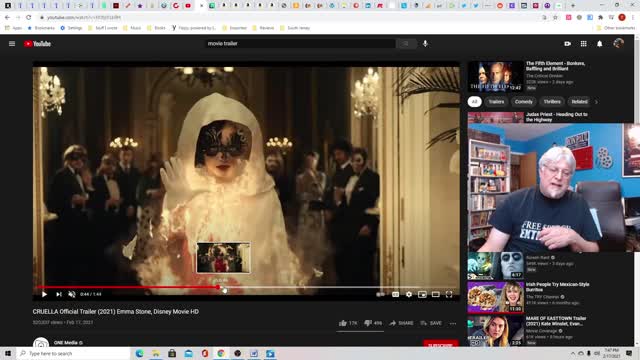Select the 'Thrillers' filter chip

(x=552, y=102)
